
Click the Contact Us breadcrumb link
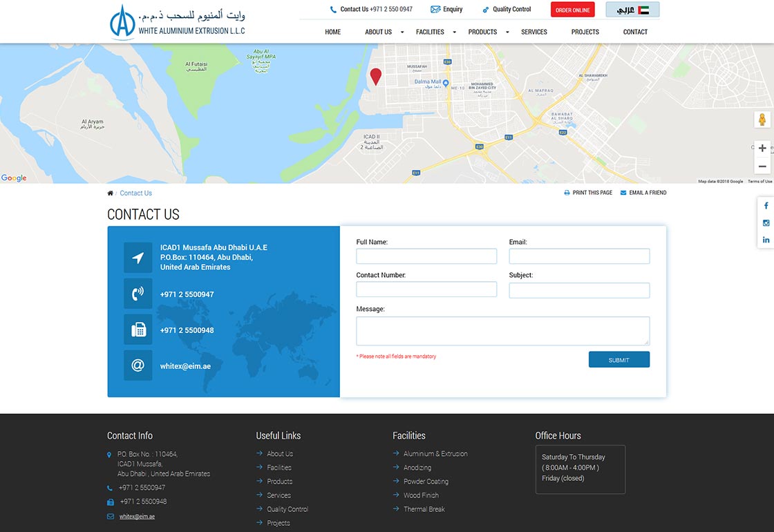click(135, 193)
